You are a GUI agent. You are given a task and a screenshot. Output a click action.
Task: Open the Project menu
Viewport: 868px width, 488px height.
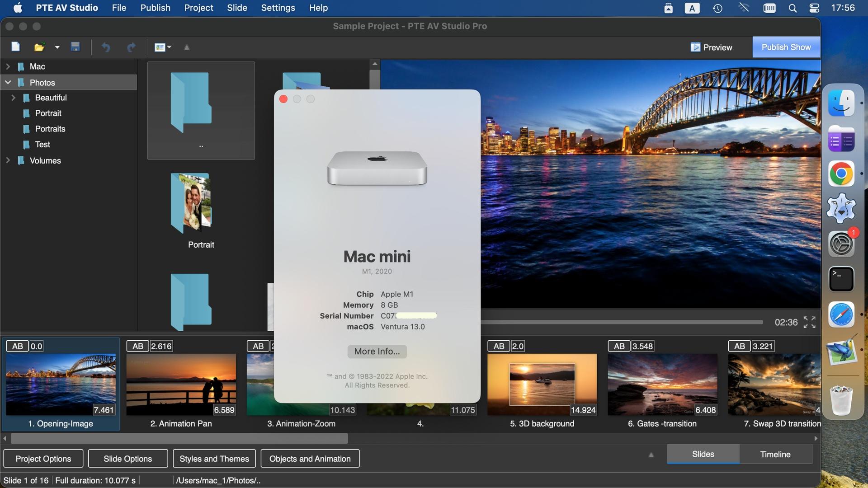click(x=198, y=8)
